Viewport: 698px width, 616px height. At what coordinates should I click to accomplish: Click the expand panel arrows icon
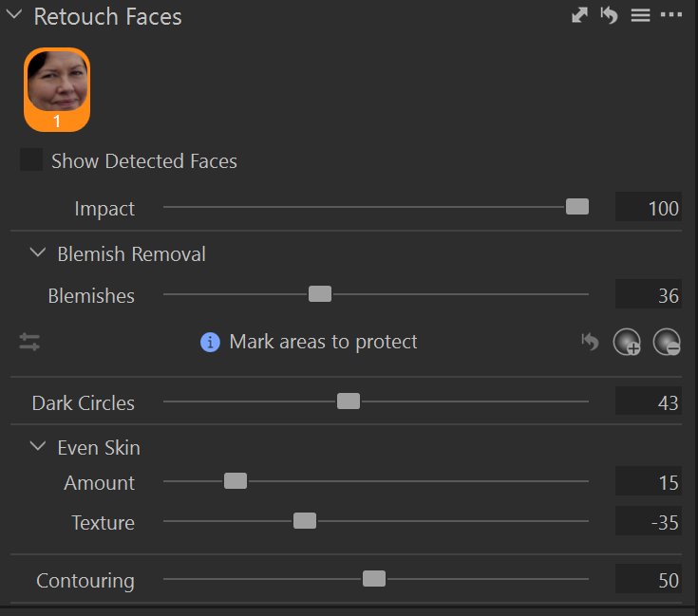579,16
